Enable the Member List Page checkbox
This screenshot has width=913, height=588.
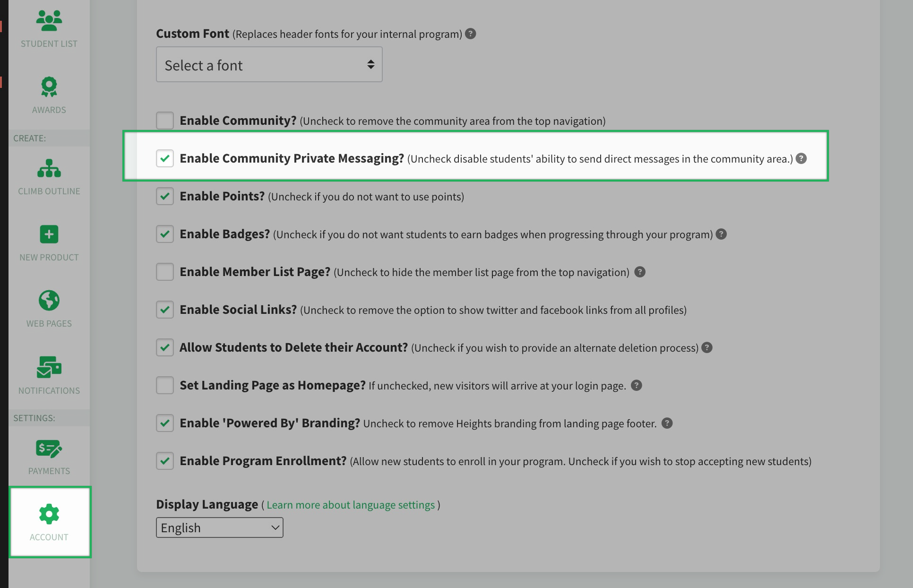point(165,272)
